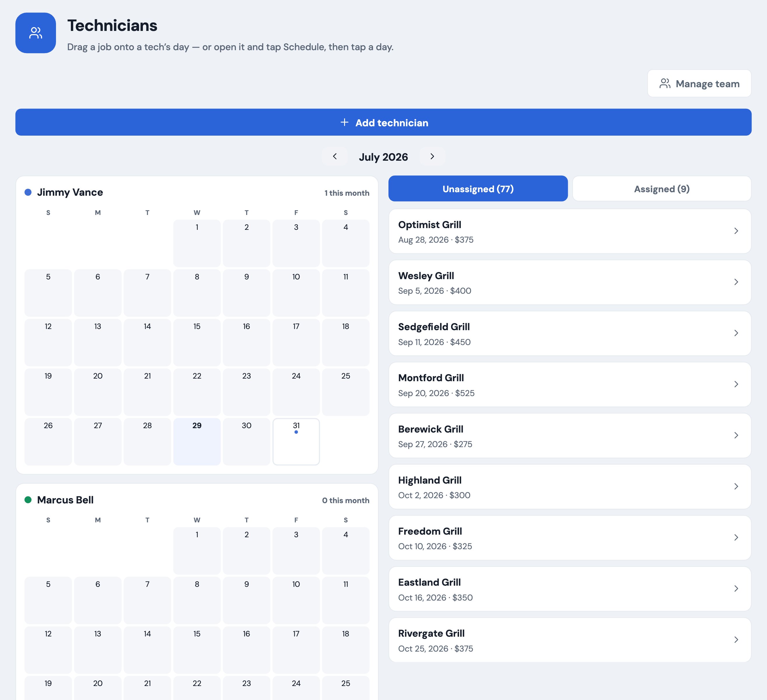Click the Optimist Grill job title
Image resolution: width=767 pixels, height=700 pixels.
(x=430, y=225)
